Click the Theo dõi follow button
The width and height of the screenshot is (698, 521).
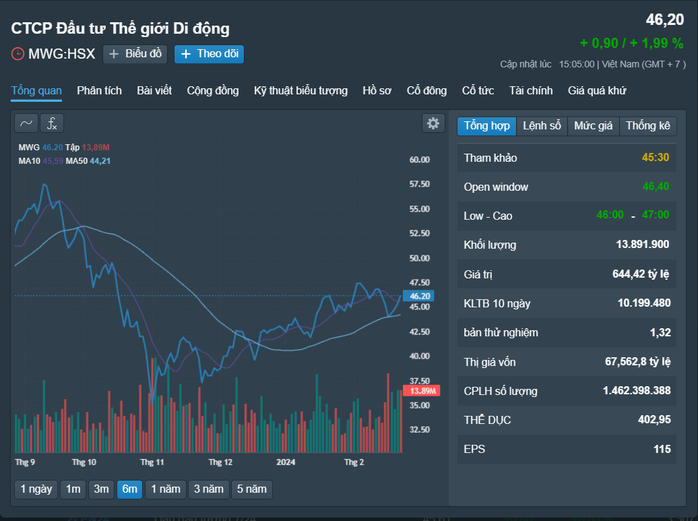click(209, 54)
